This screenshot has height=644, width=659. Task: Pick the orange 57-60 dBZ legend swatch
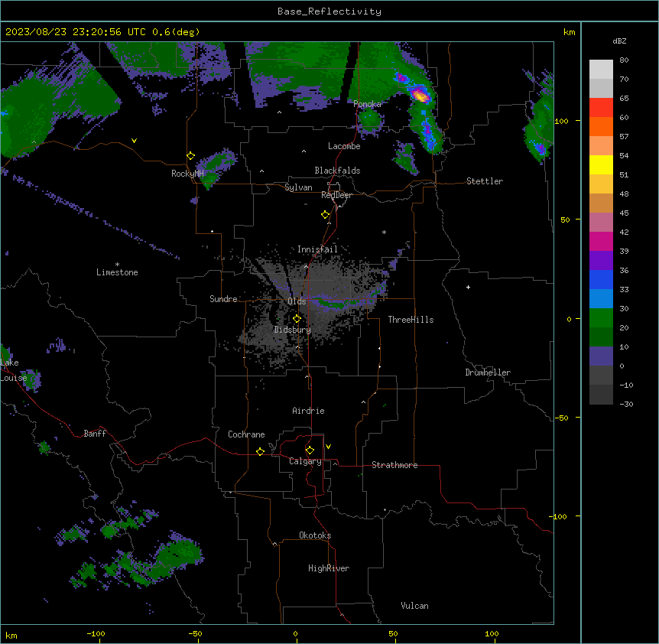point(601,126)
